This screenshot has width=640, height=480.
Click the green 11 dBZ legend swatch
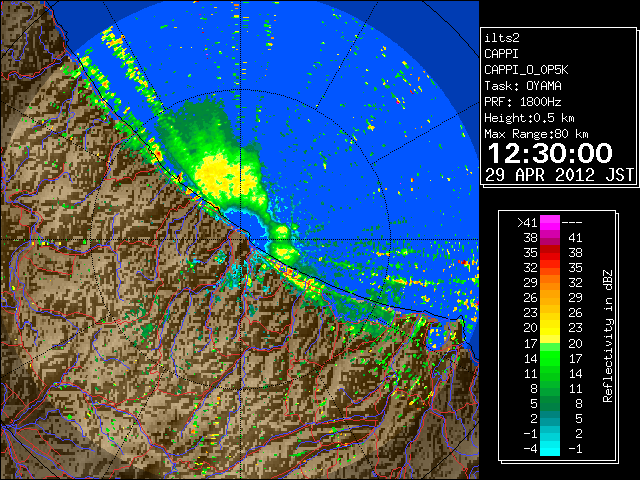(x=550, y=373)
